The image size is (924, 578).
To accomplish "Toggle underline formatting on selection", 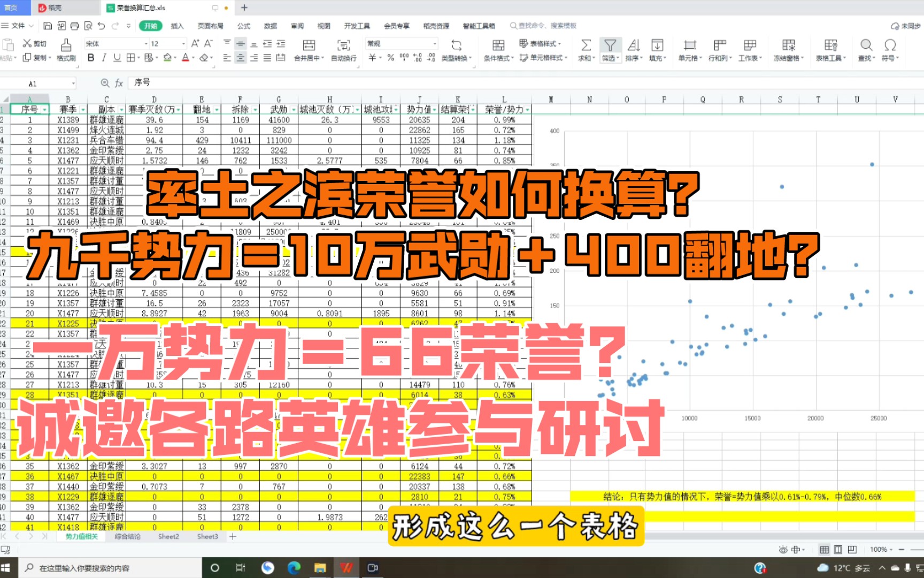I will click(x=118, y=58).
